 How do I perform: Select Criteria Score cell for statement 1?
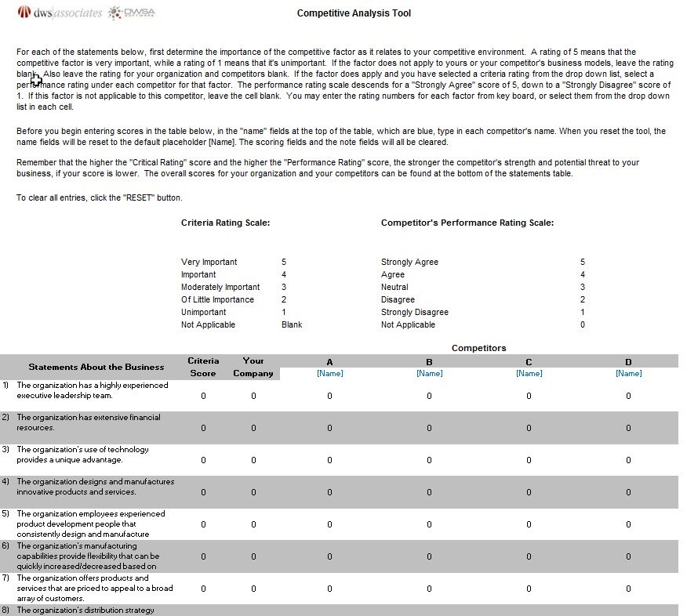(x=203, y=396)
